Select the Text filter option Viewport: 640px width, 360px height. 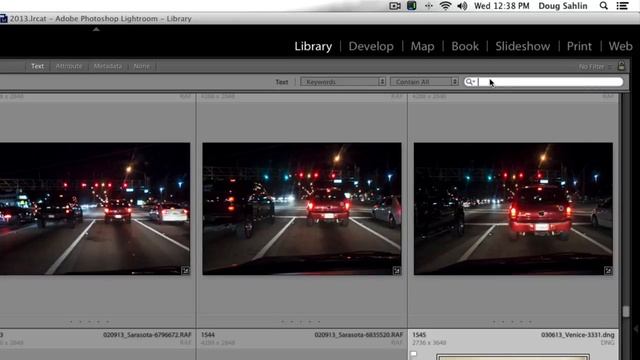coord(38,66)
